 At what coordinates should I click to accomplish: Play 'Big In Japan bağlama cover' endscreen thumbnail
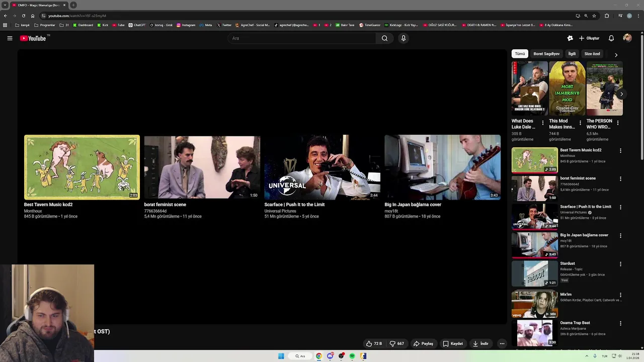pyautogui.click(x=442, y=167)
